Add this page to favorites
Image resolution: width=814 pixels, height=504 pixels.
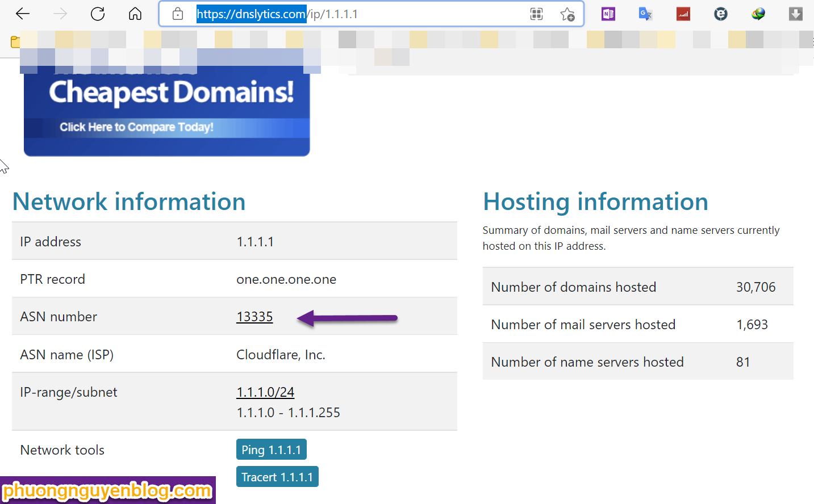click(x=567, y=14)
